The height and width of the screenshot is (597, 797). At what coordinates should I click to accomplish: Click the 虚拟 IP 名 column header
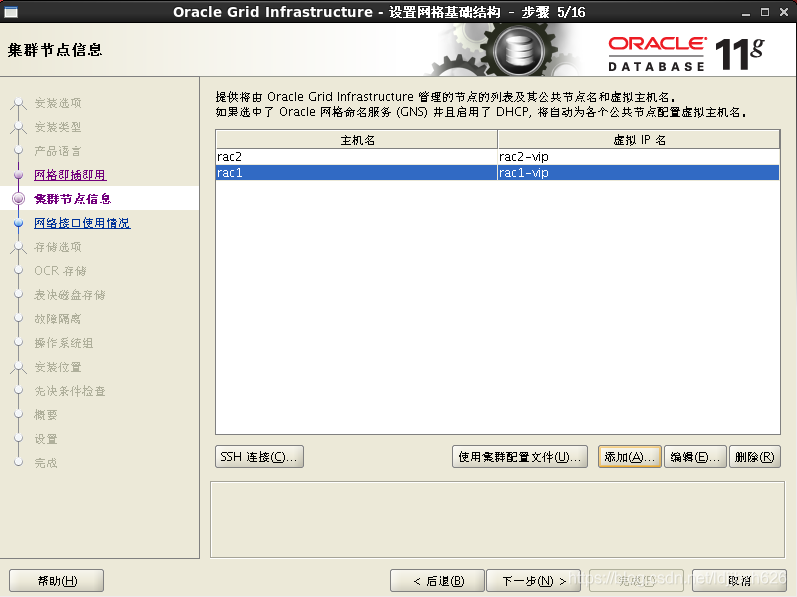click(x=639, y=140)
